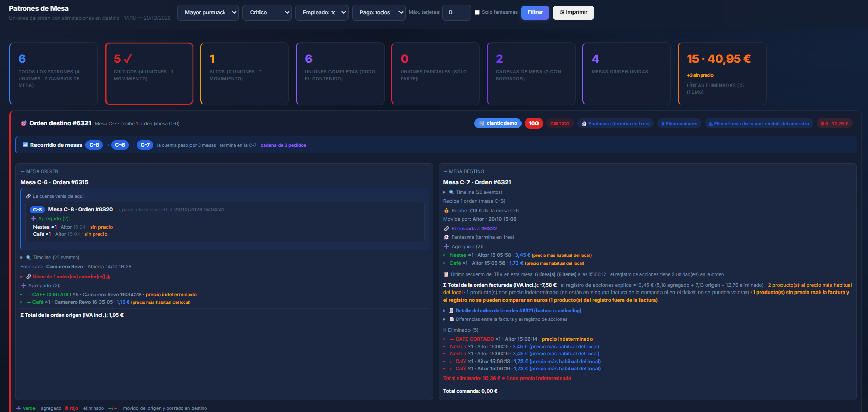The image size is (868, 412).
Task: Select Todos los patrones card showing 6
Action: (x=54, y=74)
